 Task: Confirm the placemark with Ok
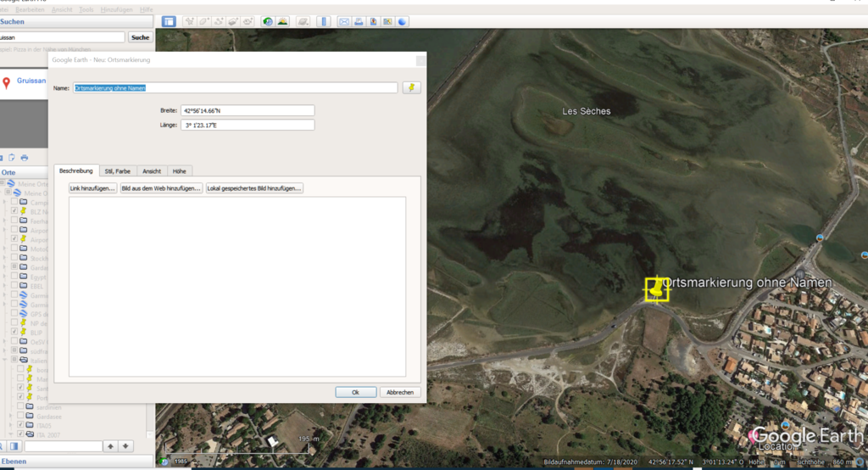(355, 392)
